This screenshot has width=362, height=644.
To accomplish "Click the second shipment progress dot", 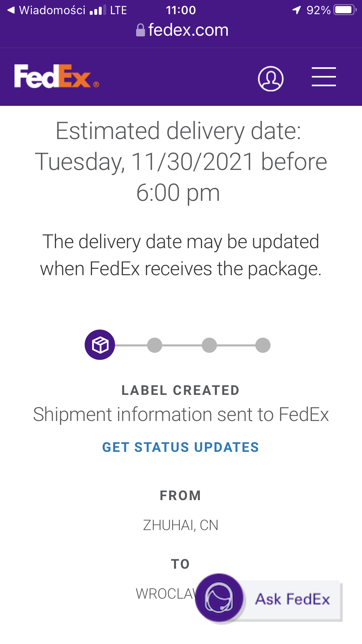I will pyautogui.click(x=155, y=345).
